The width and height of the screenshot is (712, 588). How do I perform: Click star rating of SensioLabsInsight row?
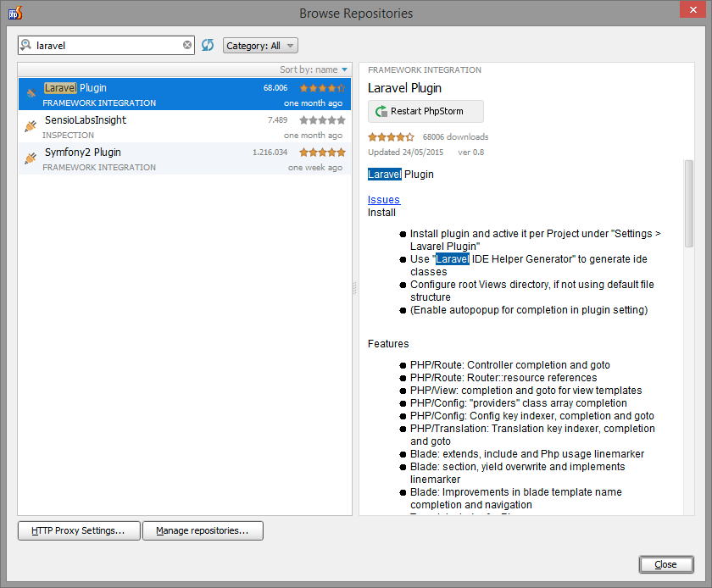click(x=322, y=120)
